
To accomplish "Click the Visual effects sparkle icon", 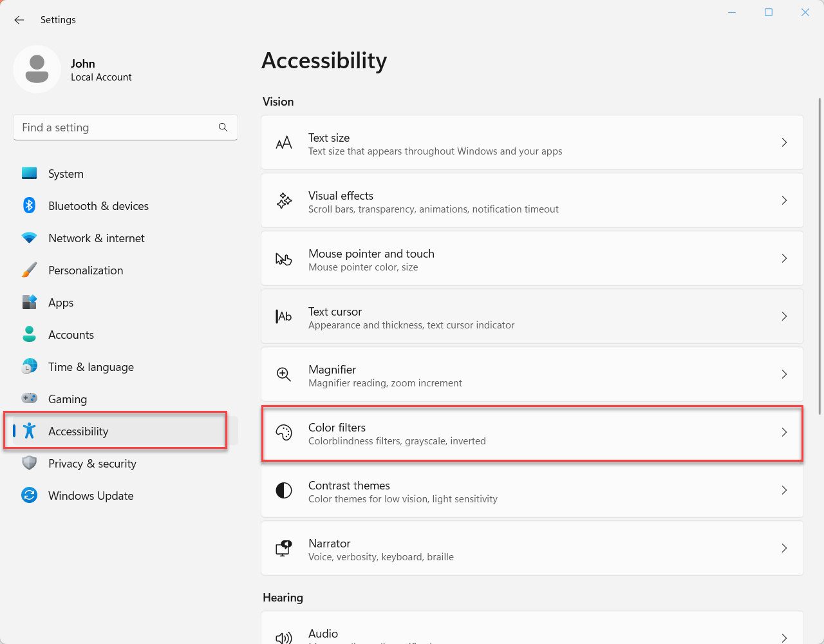I will [x=284, y=200].
